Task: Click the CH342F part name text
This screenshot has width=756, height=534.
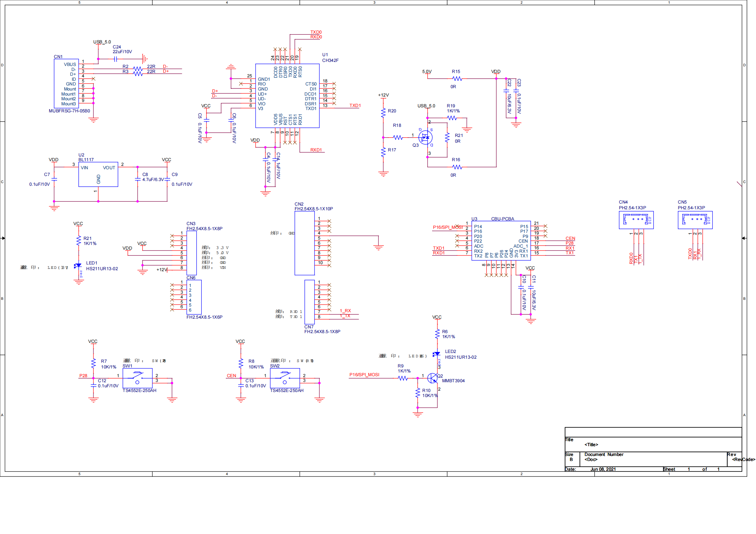Action: pyautogui.click(x=330, y=61)
